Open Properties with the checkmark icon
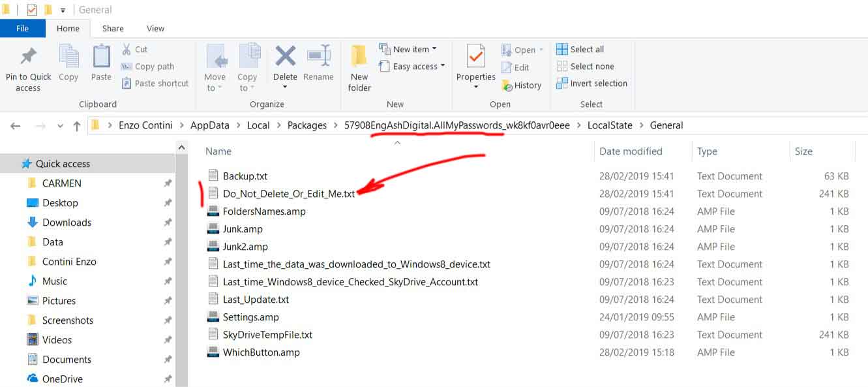Image resolution: width=868 pixels, height=387 pixels. (x=475, y=57)
